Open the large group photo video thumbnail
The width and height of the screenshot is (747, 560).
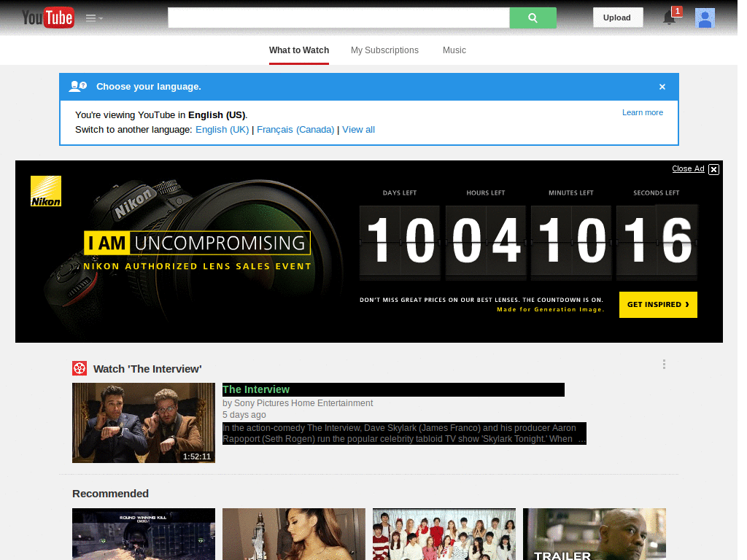(444, 534)
